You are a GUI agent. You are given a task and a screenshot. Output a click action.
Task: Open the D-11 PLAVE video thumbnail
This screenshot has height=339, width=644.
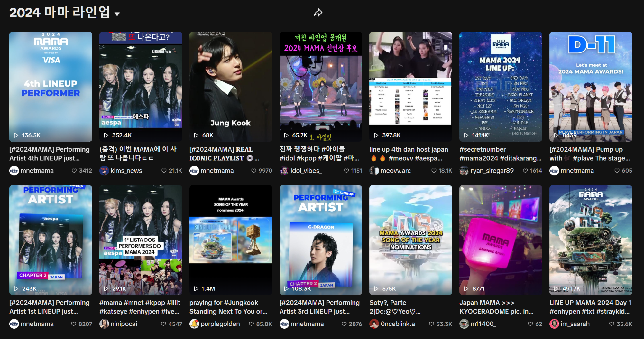pos(591,87)
